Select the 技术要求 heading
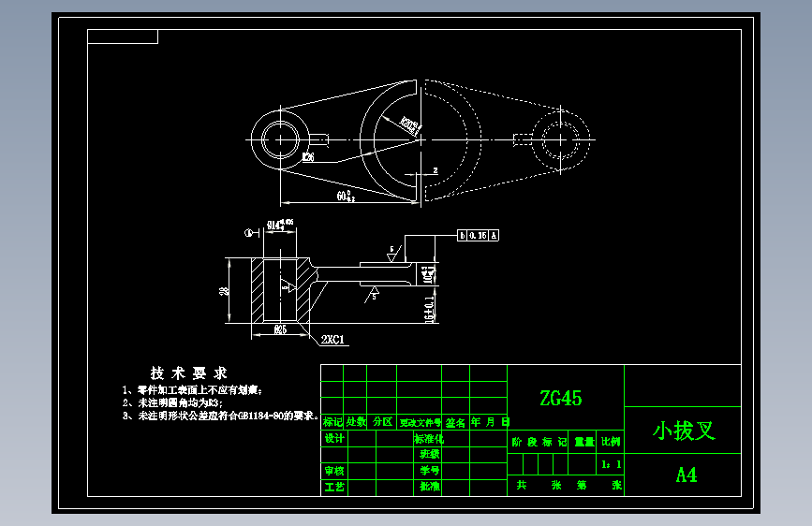Viewport: 812px width, 526px height. 188,373
